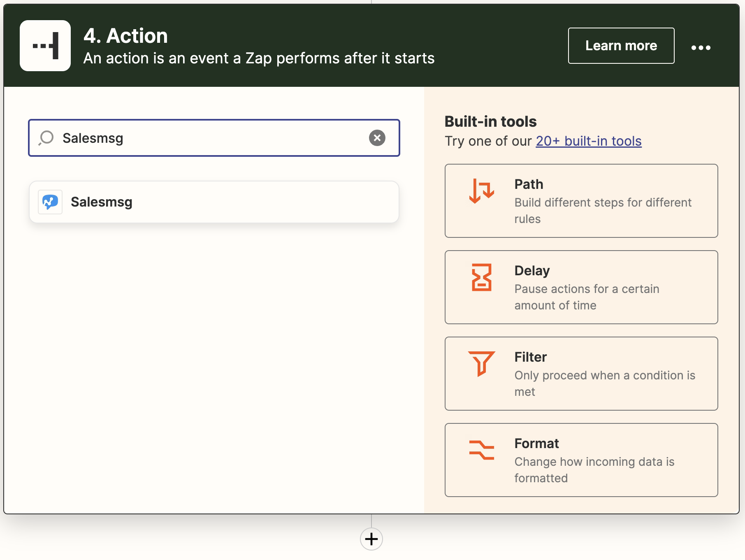Click 'Only proceed when a condition is met' text
This screenshot has height=560, width=745.
605,383
